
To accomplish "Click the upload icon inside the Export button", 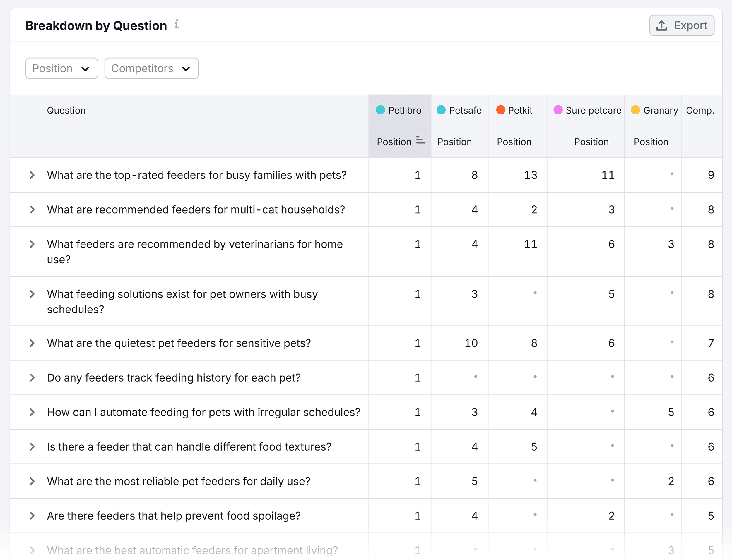I will point(661,25).
